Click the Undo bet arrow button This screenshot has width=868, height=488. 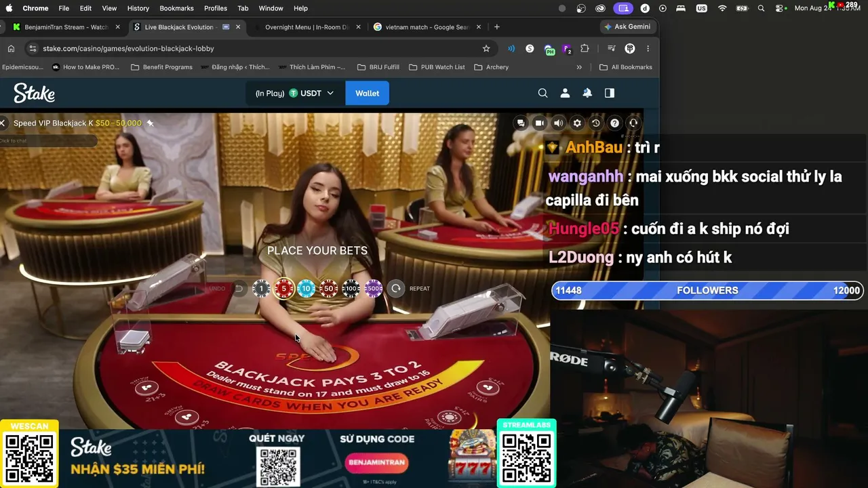tap(239, 289)
